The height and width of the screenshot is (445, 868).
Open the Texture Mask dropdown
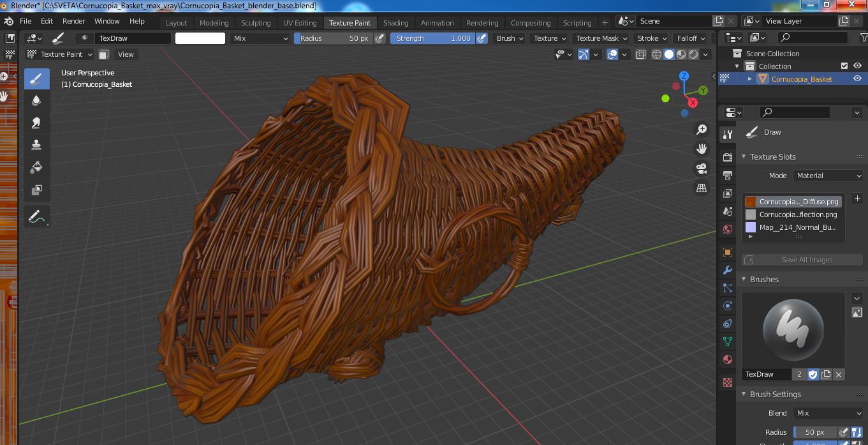pos(601,38)
